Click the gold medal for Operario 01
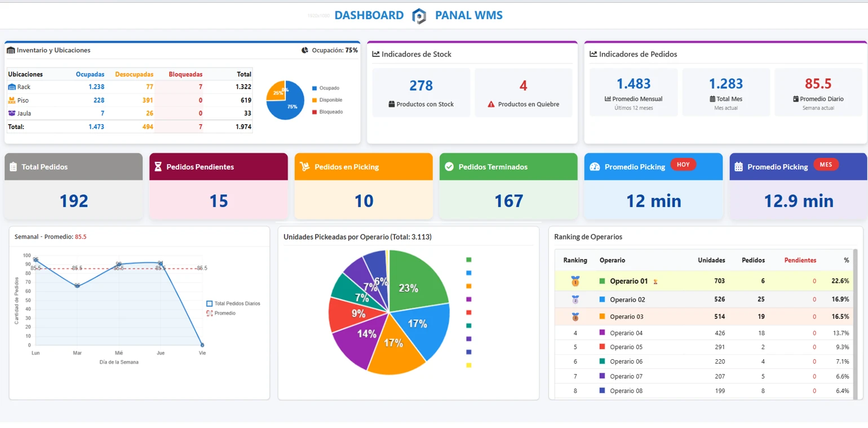The image size is (868, 428). (575, 281)
